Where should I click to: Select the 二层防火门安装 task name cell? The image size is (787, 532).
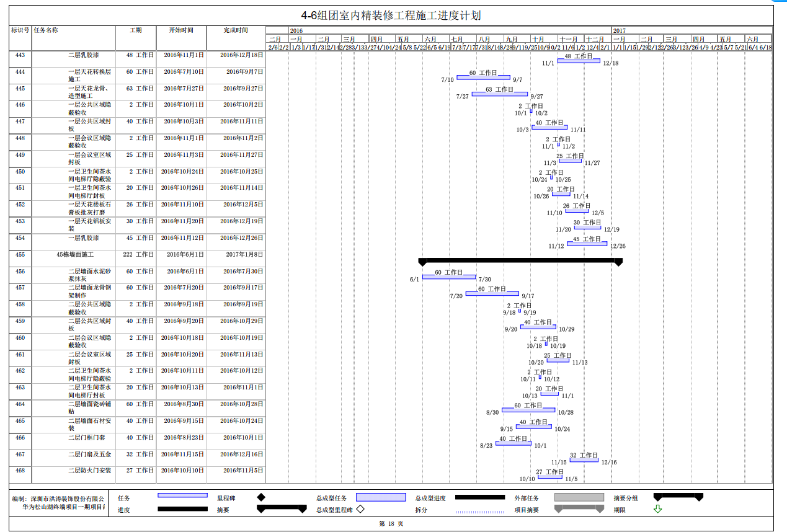pyautogui.click(x=90, y=471)
